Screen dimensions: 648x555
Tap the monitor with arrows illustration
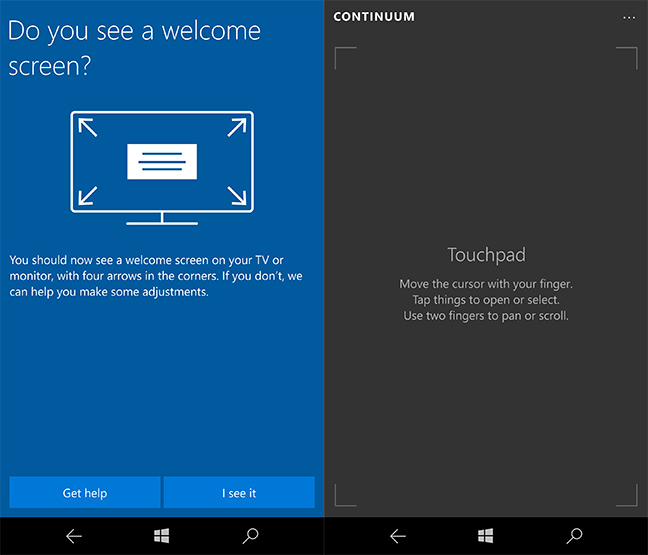[162, 167]
